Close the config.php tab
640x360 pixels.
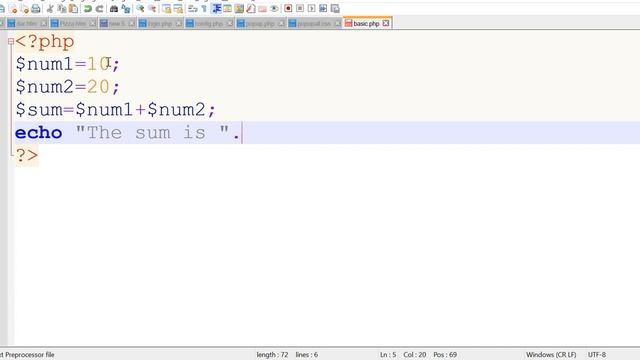(x=230, y=24)
